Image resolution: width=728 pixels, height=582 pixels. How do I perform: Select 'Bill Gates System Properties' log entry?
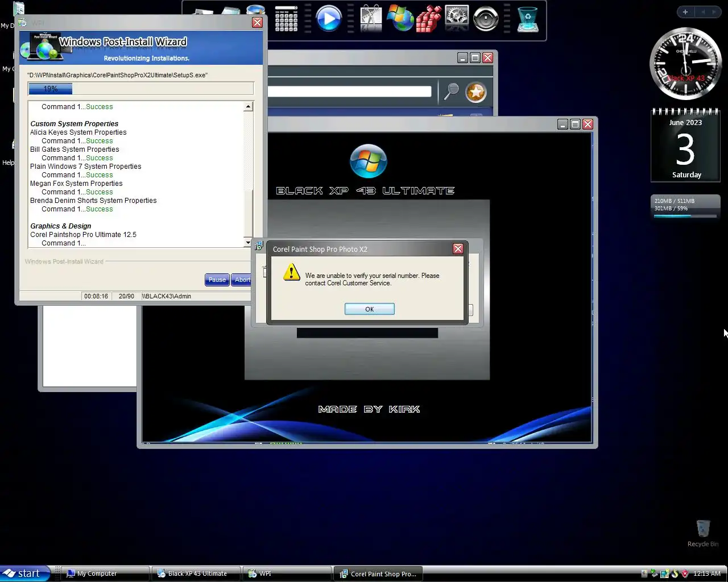tap(75, 149)
